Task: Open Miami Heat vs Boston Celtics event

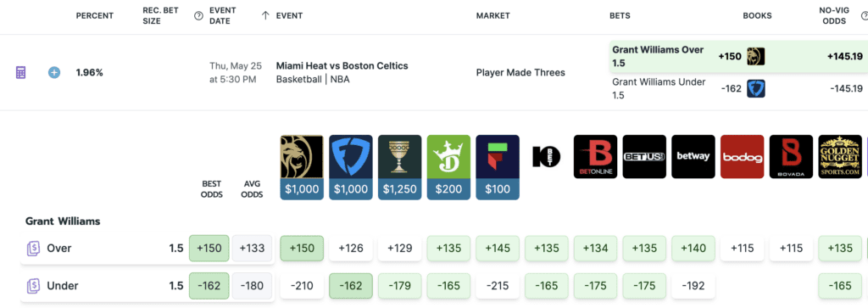Action: (342, 66)
